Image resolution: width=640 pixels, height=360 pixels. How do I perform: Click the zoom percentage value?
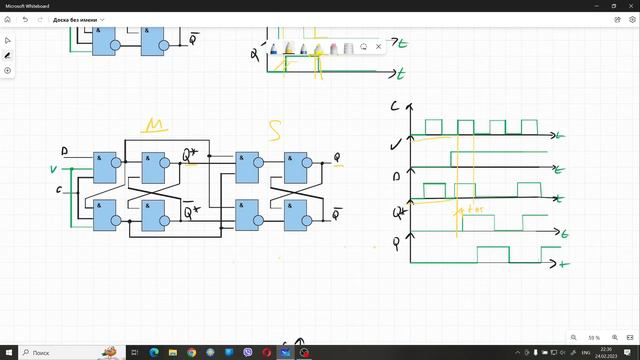tap(594, 338)
